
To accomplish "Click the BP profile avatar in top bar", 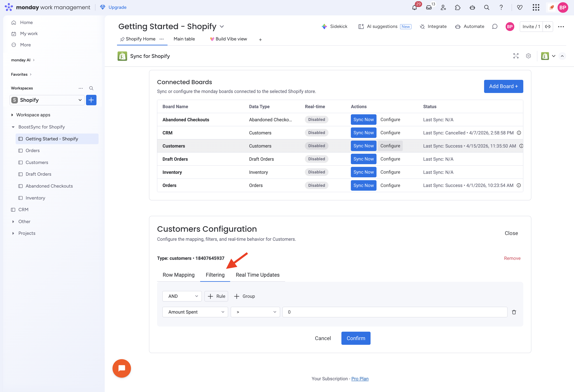I will tap(563, 7).
